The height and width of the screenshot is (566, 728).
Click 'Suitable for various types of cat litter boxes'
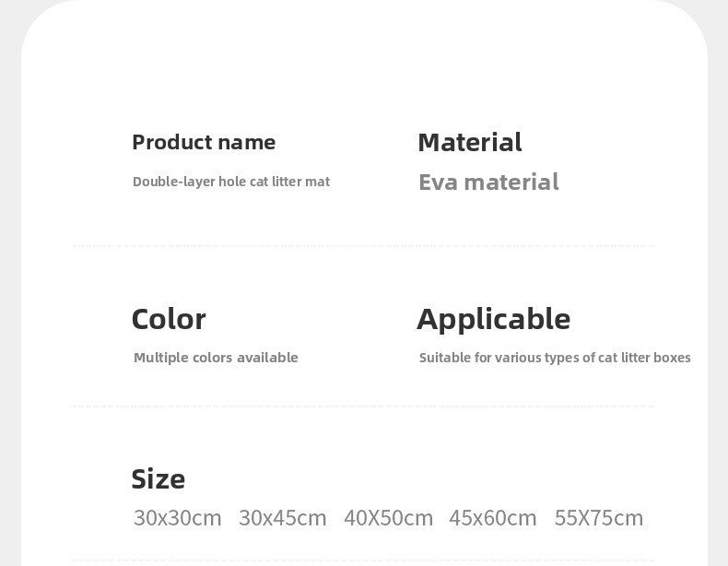[555, 358]
